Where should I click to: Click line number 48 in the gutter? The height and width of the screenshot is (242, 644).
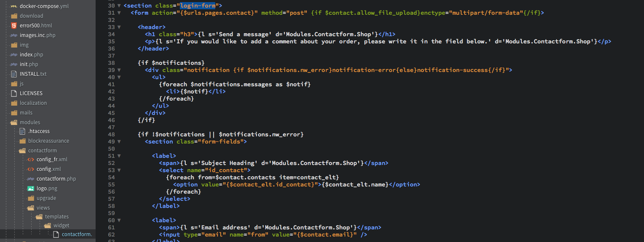click(111, 135)
